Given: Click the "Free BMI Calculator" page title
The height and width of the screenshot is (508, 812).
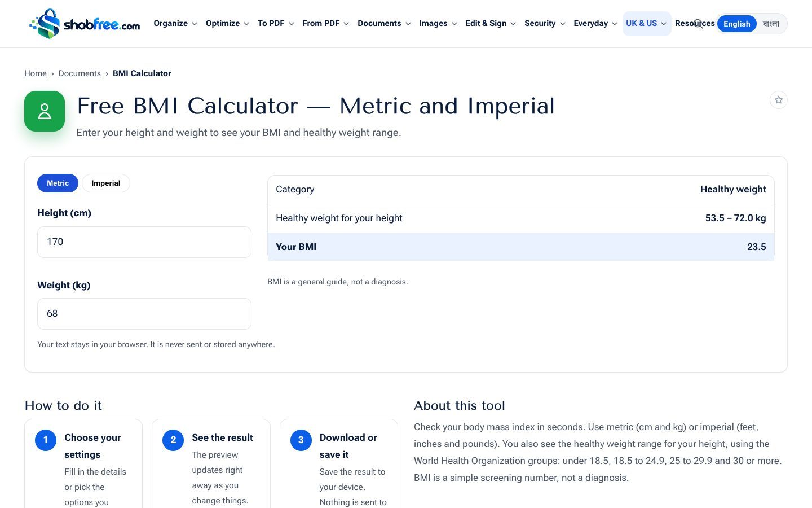Looking at the screenshot, I should [x=316, y=106].
